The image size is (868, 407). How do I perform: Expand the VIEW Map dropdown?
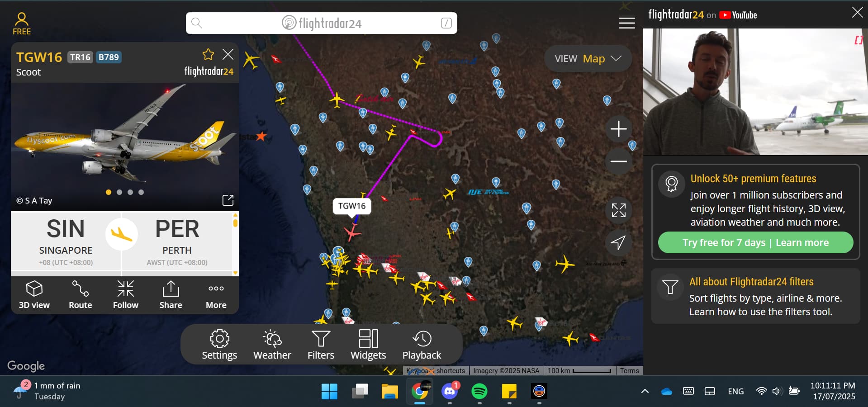[x=588, y=58]
